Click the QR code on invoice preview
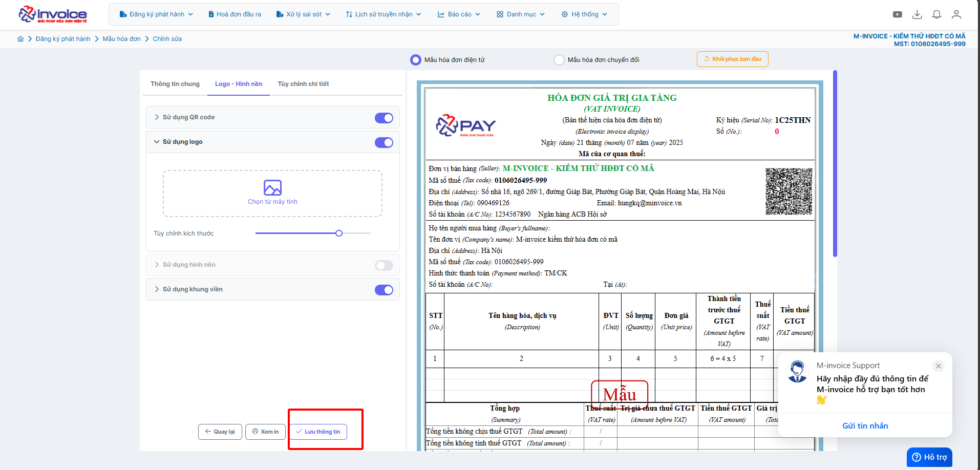This screenshot has height=470, width=980. [789, 191]
